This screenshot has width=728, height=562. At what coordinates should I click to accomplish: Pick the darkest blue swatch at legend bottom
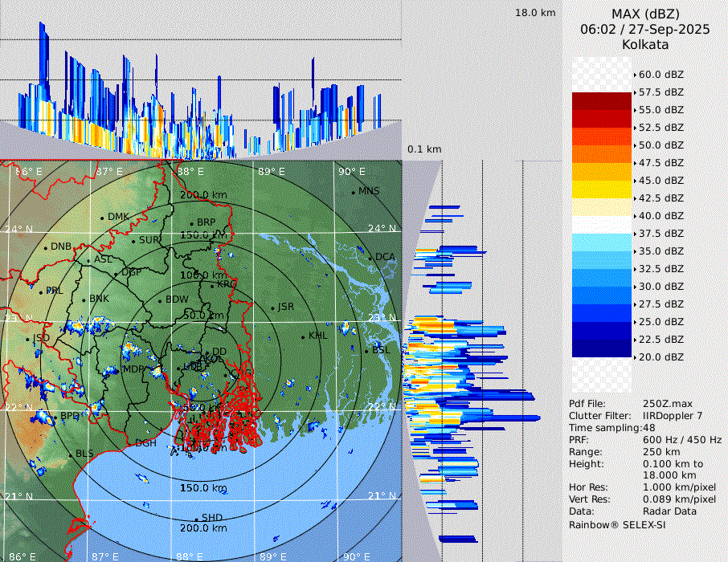pyautogui.click(x=601, y=348)
